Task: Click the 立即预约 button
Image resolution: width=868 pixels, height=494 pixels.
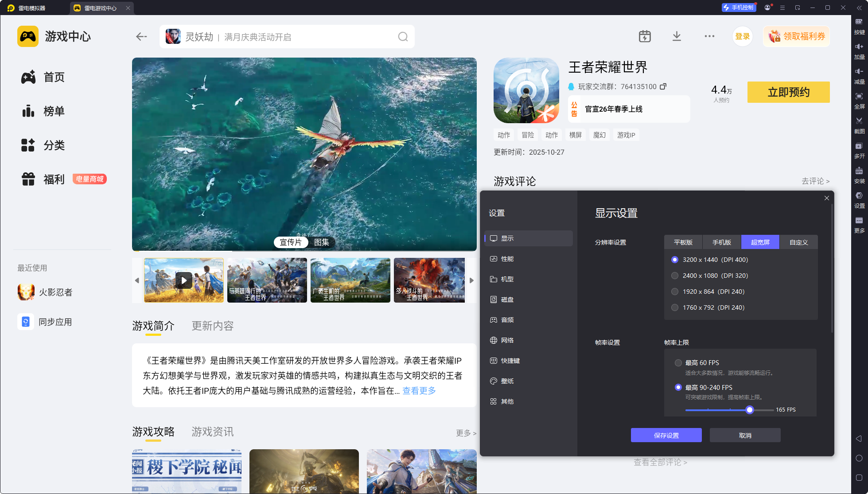Action: pos(788,92)
